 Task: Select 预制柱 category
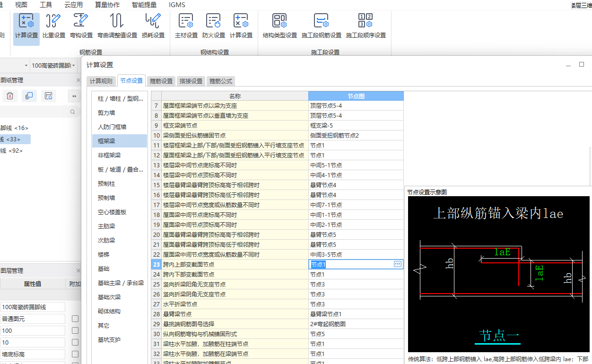(x=120, y=183)
